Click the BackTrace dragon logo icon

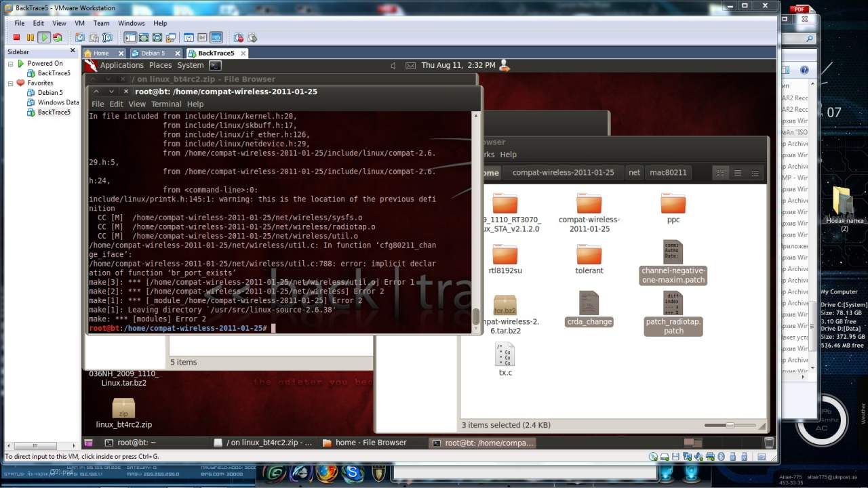point(91,65)
